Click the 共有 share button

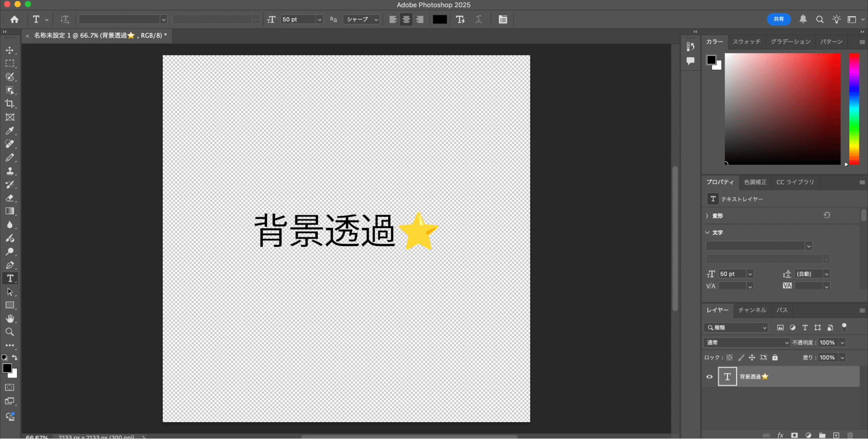click(779, 19)
